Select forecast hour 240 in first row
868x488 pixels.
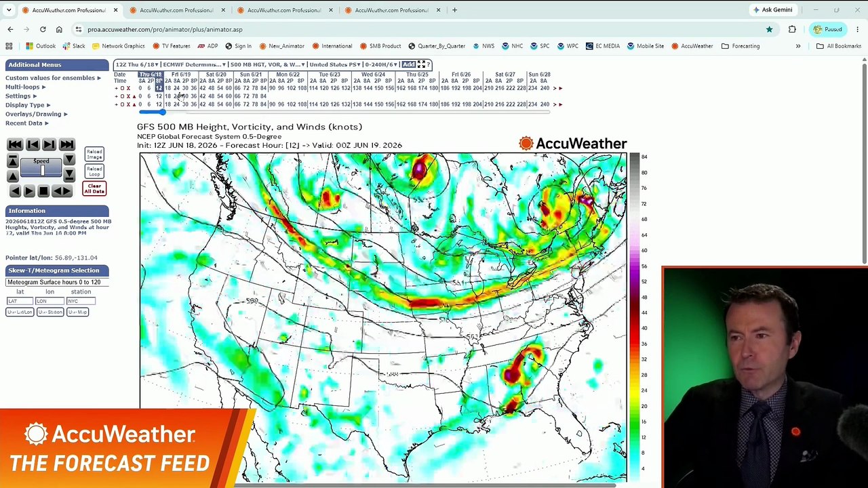click(x=545, y=88)
